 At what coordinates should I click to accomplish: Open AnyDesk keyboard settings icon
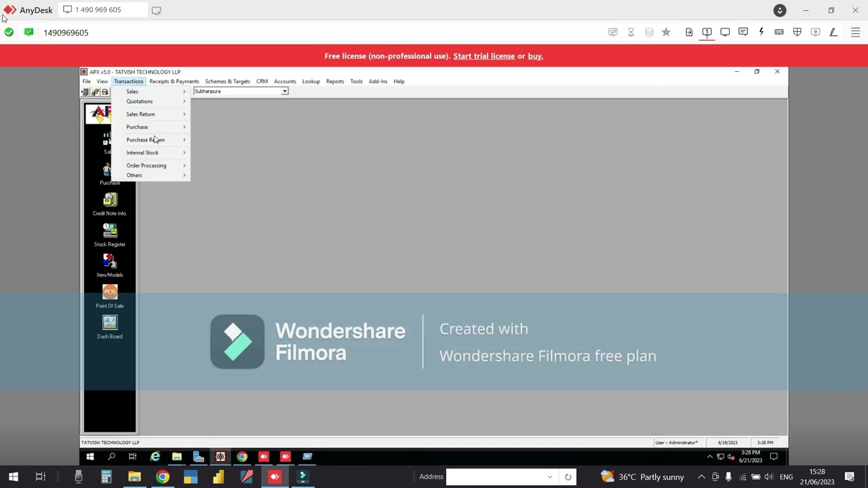pos(779,32)
